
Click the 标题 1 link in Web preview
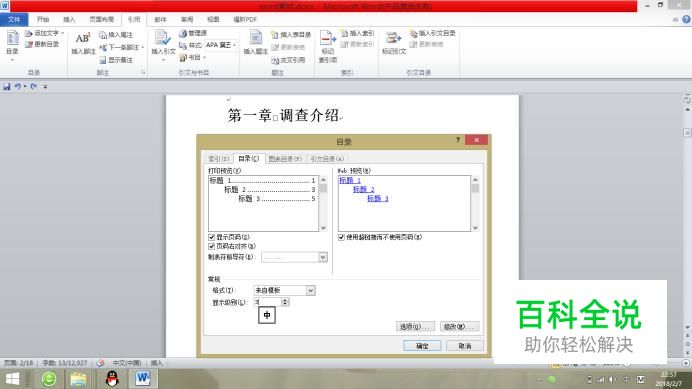(x=350, y=181)
